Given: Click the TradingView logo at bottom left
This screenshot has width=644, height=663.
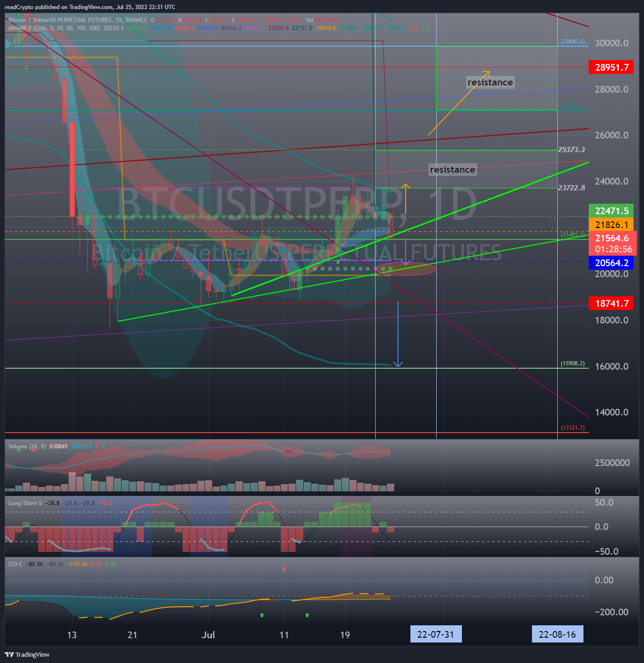Looking at the screenshot, I should click(x=27, y=654).
